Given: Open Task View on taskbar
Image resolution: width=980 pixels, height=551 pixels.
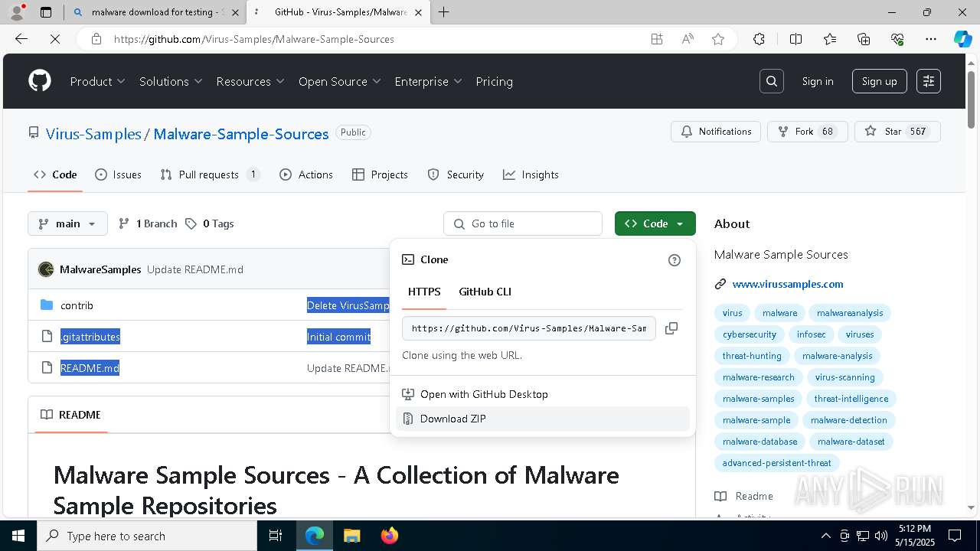Looking at the screenshot, I should [x=276, y=536].
